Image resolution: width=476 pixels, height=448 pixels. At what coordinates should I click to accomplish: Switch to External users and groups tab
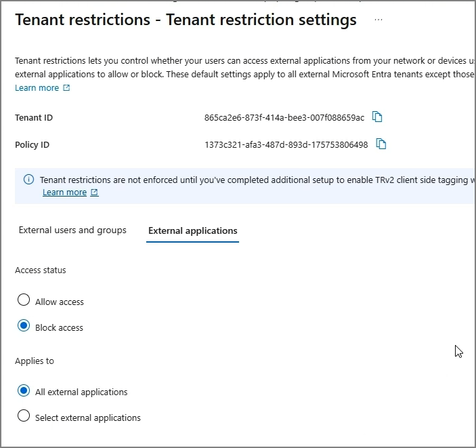pos(72,230)
